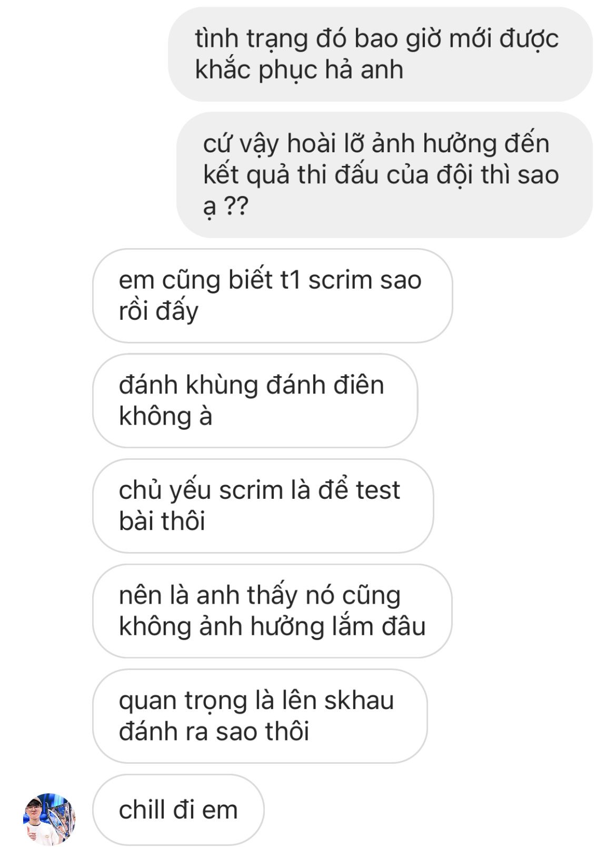Click the words 'khắc phục hả anh'
The width and height of the screenshot is (616, 847).
tap(299, 70)
